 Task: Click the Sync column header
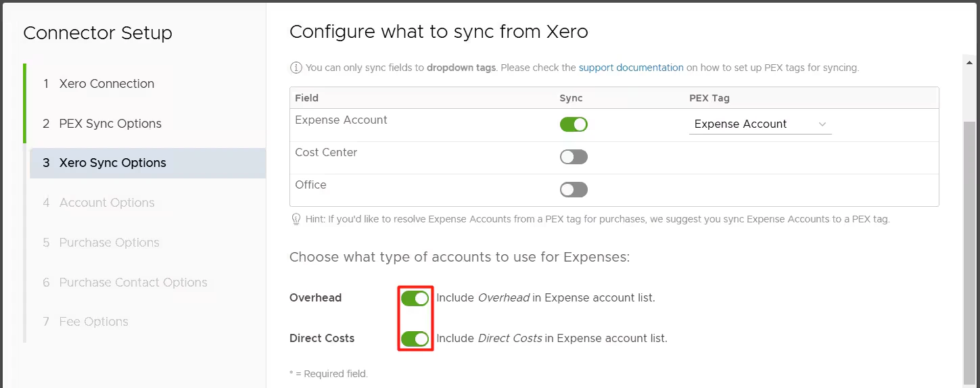click(x=571, y=98)
